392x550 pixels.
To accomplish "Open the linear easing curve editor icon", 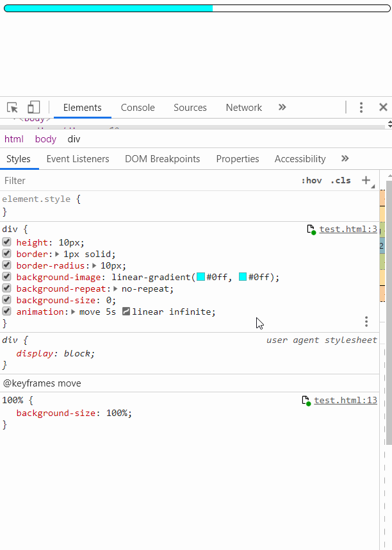I will point(126,312).
